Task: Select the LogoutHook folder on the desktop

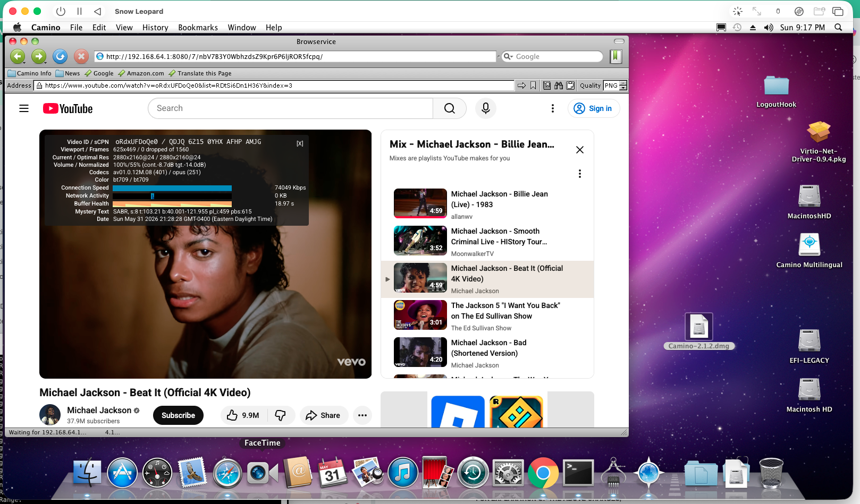Action: (x=776, y=91)
